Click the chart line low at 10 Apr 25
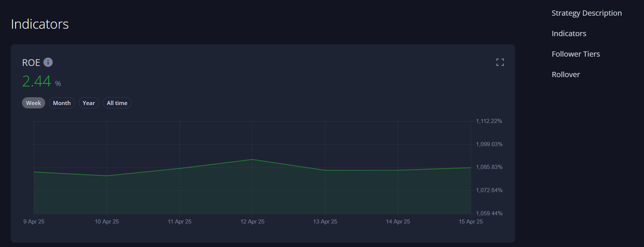The image size is (644, 247). pos(107,176)
